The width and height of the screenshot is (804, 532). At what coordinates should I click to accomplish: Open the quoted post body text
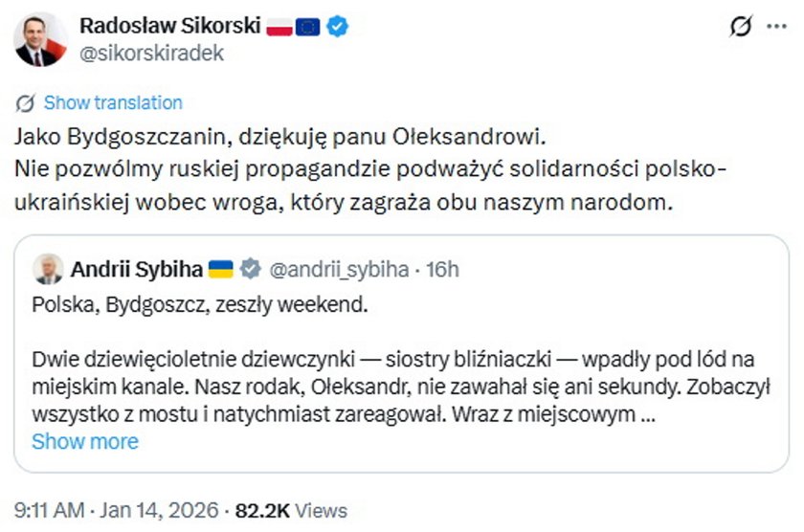[392, 388]
